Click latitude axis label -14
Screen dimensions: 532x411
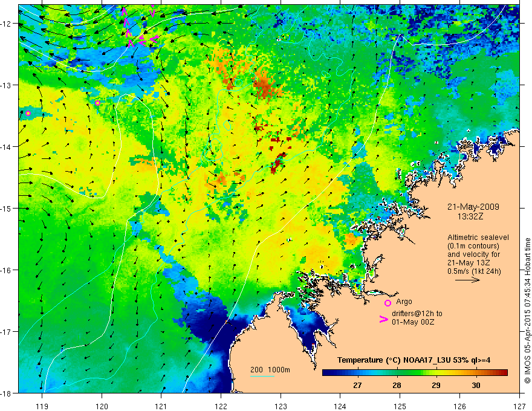6,147
